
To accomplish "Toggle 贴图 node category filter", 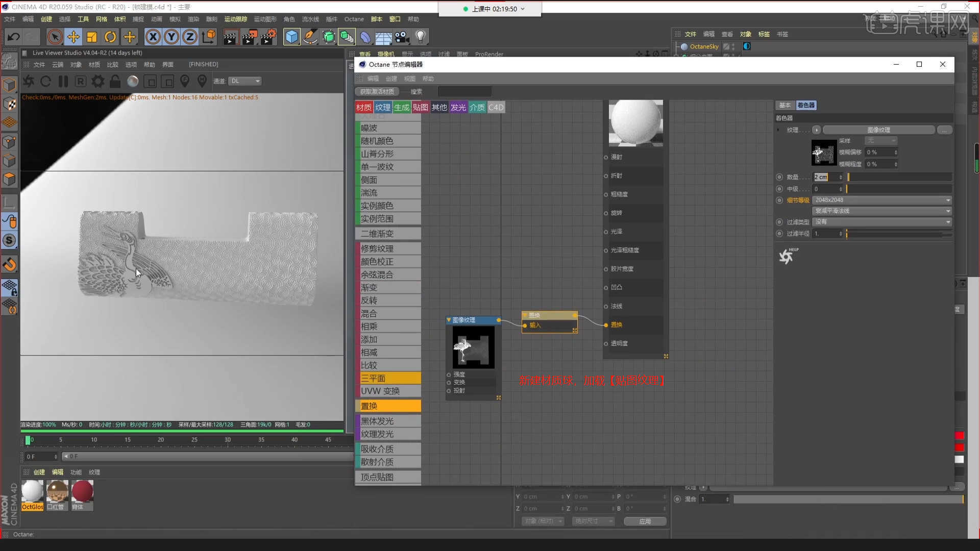I will pos(421,107).
